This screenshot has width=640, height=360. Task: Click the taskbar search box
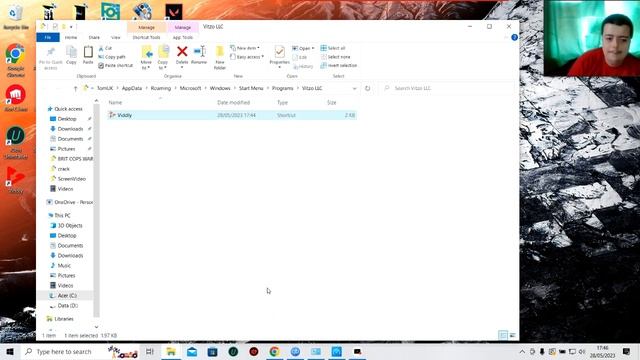point(80,351)
